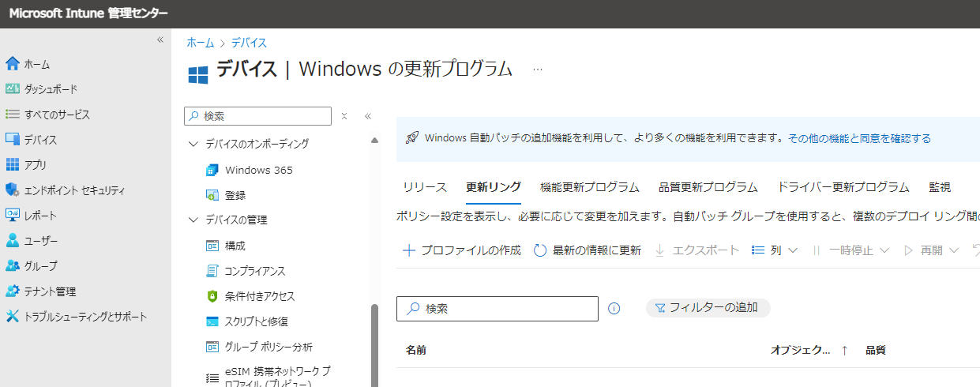Open the 一時停止 dropdown
The image size is (980, 387).
851,250
